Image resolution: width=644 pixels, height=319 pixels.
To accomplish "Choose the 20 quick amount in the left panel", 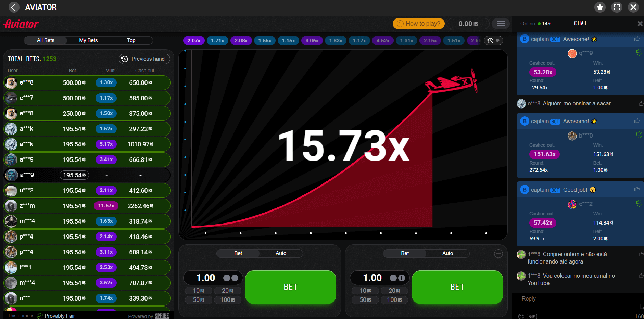I will coord(228,291).
